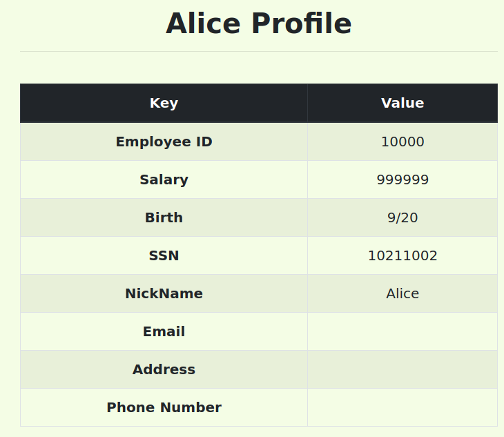Select the Birth label cell
504x437 pixels.
(x=164, y=218)
